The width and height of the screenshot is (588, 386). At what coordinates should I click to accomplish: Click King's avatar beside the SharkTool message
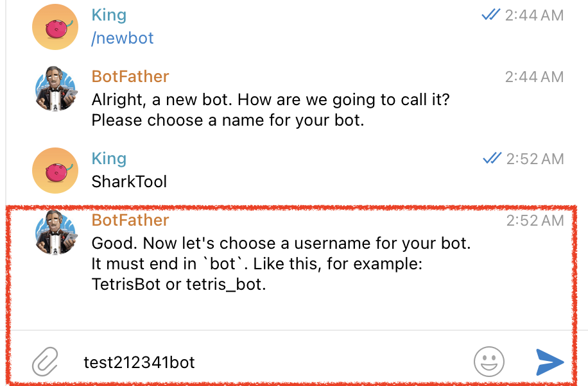pos(54,171)
